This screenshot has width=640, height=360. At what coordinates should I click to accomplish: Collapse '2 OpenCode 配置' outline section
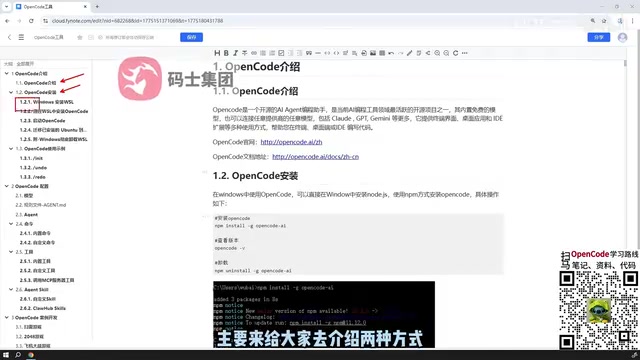tap(7, 186)
